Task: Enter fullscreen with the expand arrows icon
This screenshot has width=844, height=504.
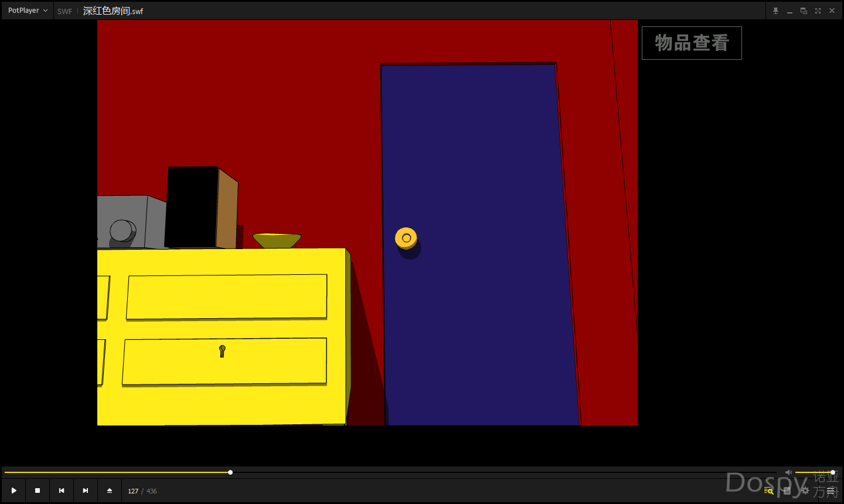Action: pos(818,11)
